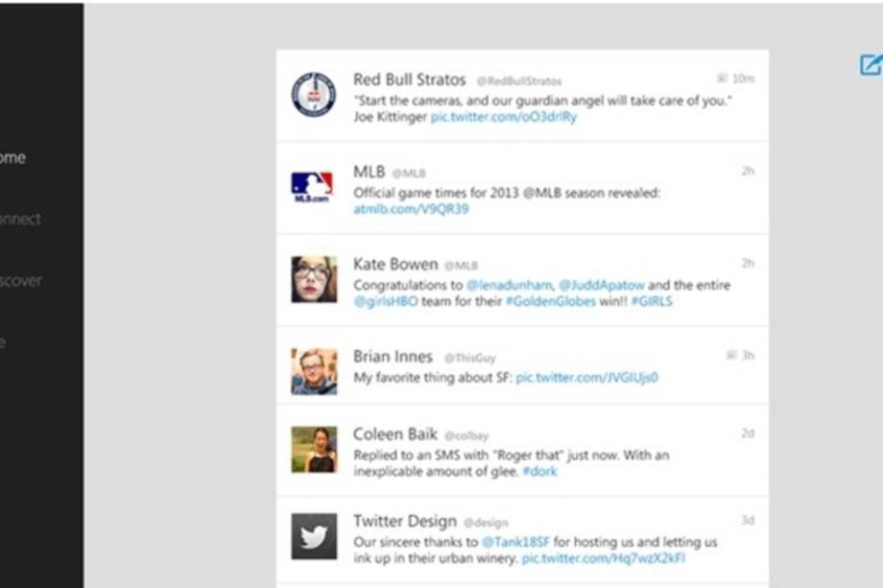The image size is (883, 588).
Task: Click the media icon beside 10m timestamp
Action: coord(722,79)
